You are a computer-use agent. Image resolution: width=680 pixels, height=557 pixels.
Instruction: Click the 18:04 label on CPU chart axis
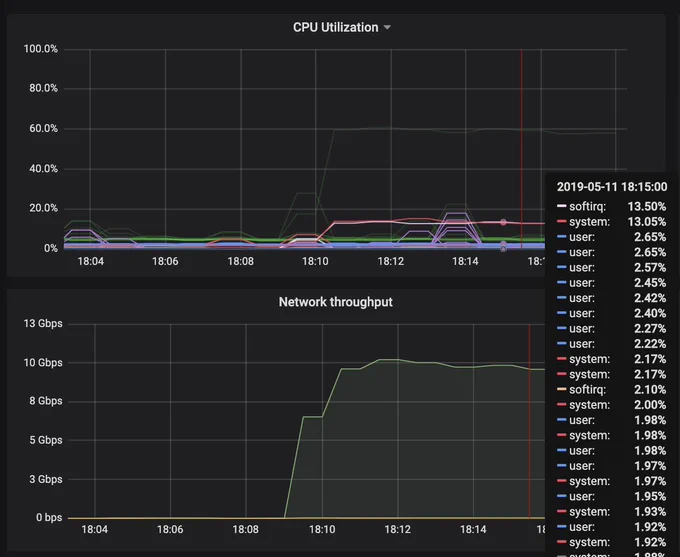tap(90, 261)
